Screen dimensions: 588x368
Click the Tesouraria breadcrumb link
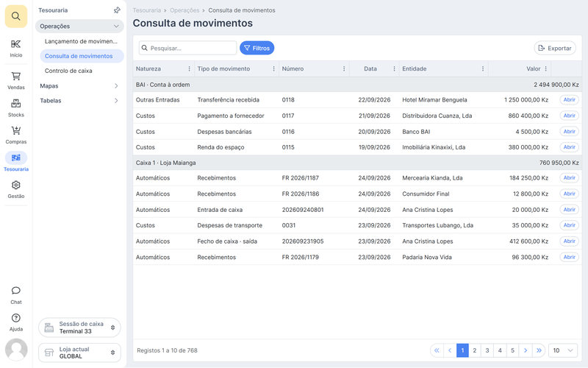(x=146, y=10)
